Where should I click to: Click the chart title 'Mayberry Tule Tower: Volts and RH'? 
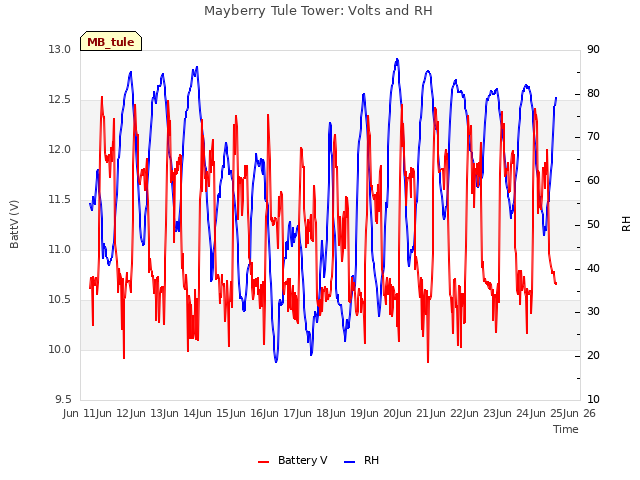click(x=318, y=11)
